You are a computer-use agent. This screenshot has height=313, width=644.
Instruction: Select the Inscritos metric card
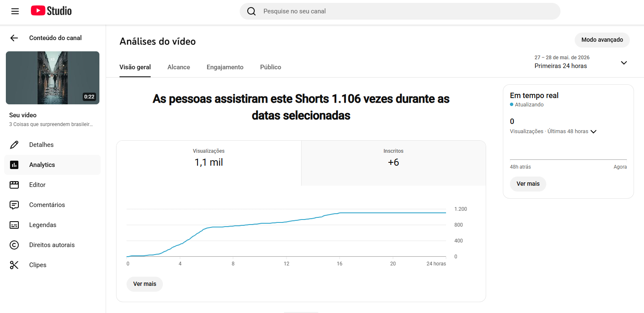coord(393,163)
